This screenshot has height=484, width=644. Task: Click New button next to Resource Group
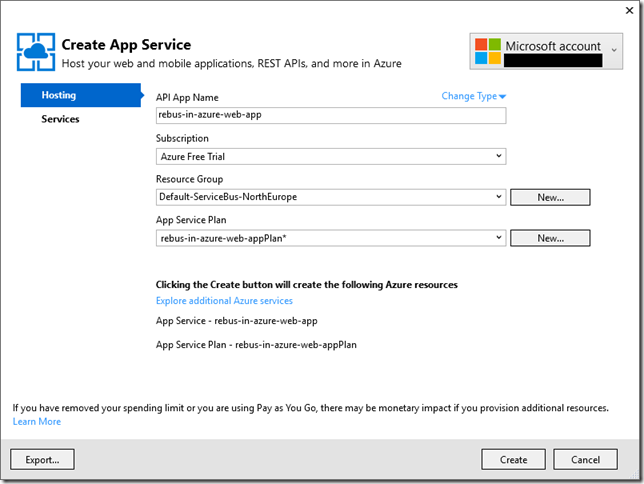coord(550,197)
